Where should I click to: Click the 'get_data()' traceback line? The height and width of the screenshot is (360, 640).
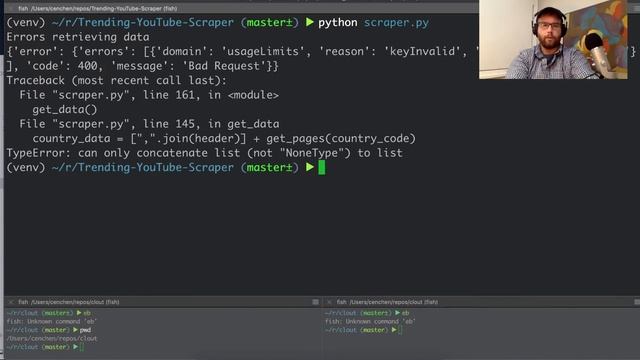65,109
